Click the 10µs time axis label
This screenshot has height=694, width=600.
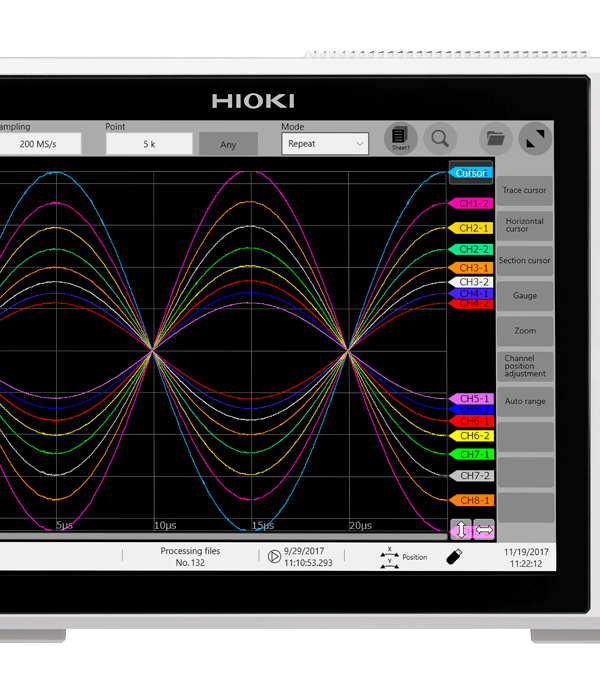coord(165,525)
